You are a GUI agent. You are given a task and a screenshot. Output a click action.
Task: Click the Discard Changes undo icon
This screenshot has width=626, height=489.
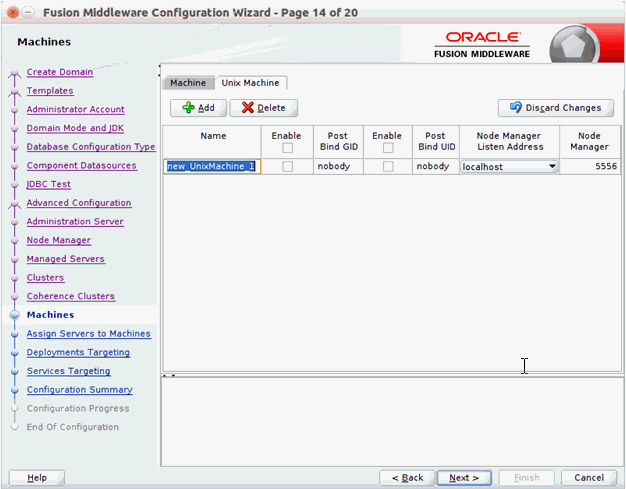pyautogui.click(x=515, y=107)
